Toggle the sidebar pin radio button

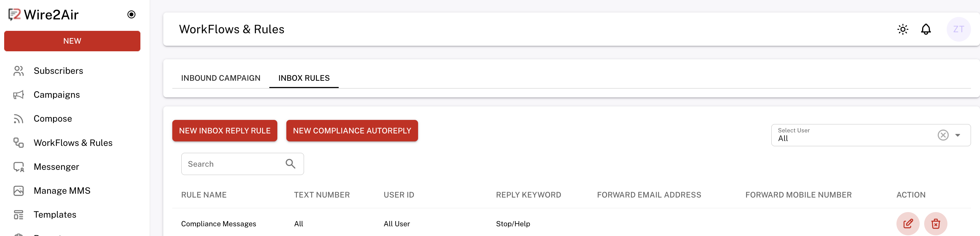131,15
